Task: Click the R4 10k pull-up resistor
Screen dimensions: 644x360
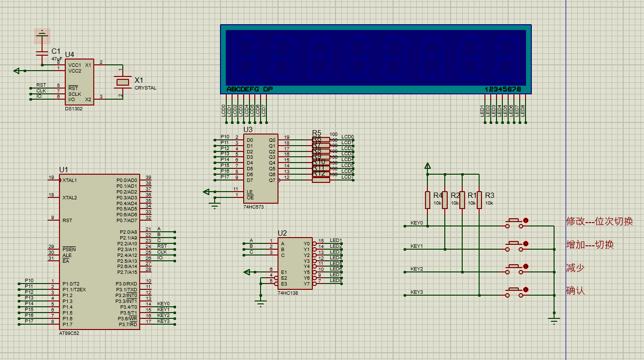Action: [x=427, y=200]
